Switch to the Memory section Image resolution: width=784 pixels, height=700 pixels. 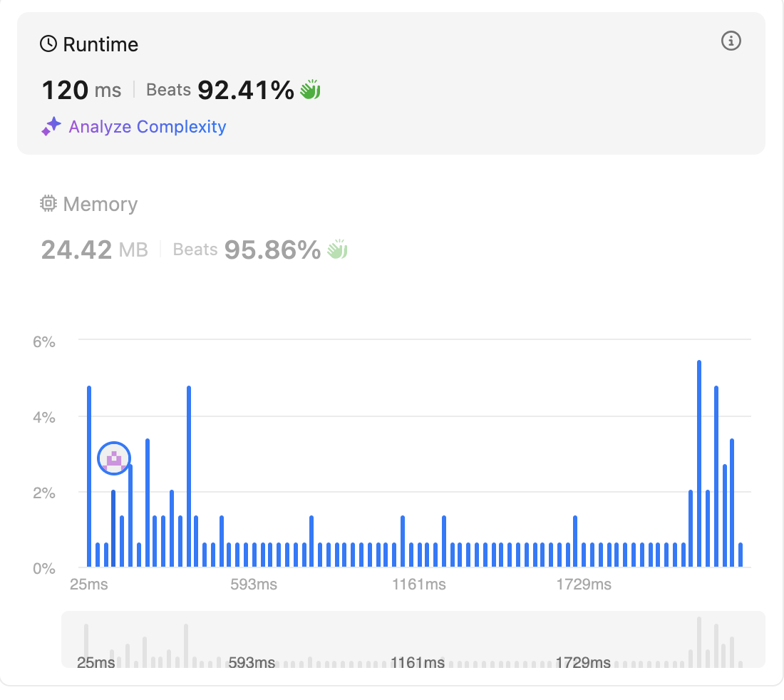click(100, 205)
